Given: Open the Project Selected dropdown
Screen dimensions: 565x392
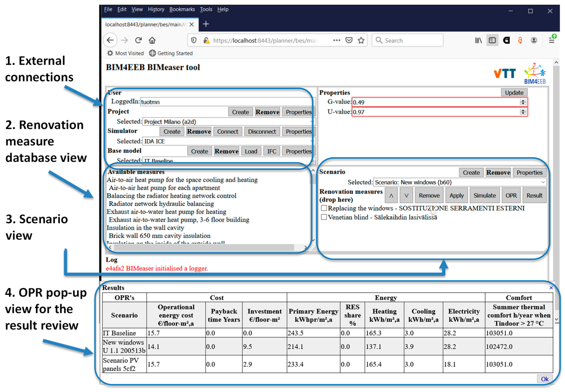Looking at the screenshot, I should pos(228,122).
